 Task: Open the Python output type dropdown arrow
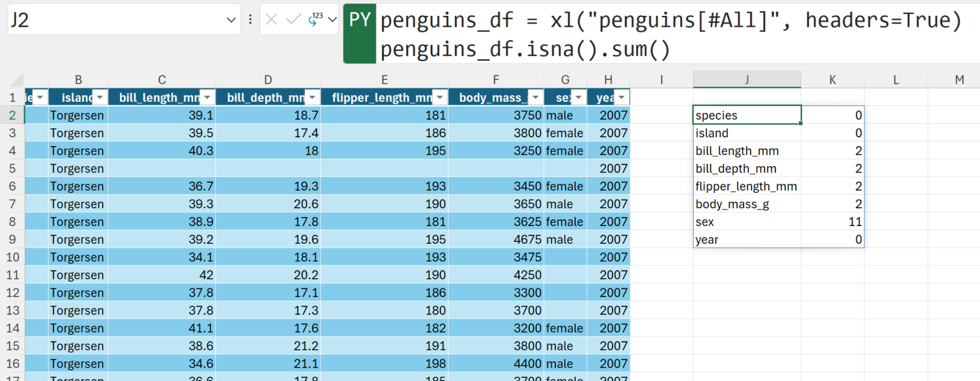click(332, 20)
